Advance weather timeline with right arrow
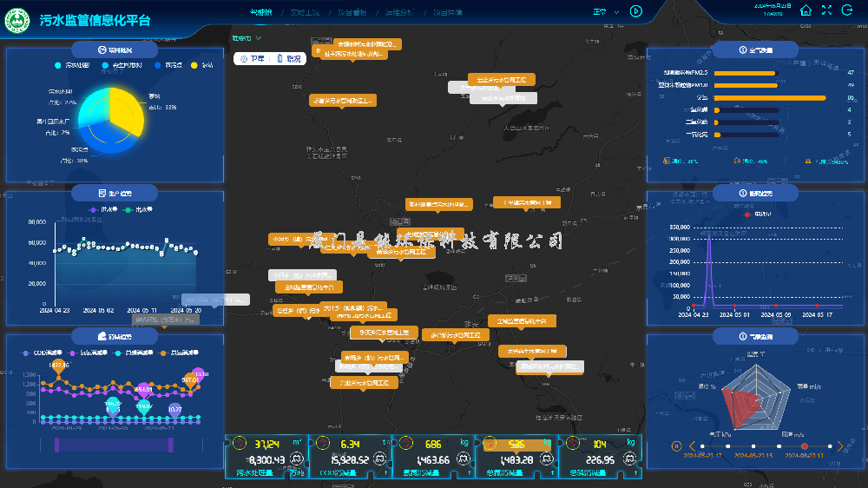The width and height of the screenshot is (868, 488). coord(839,446)
